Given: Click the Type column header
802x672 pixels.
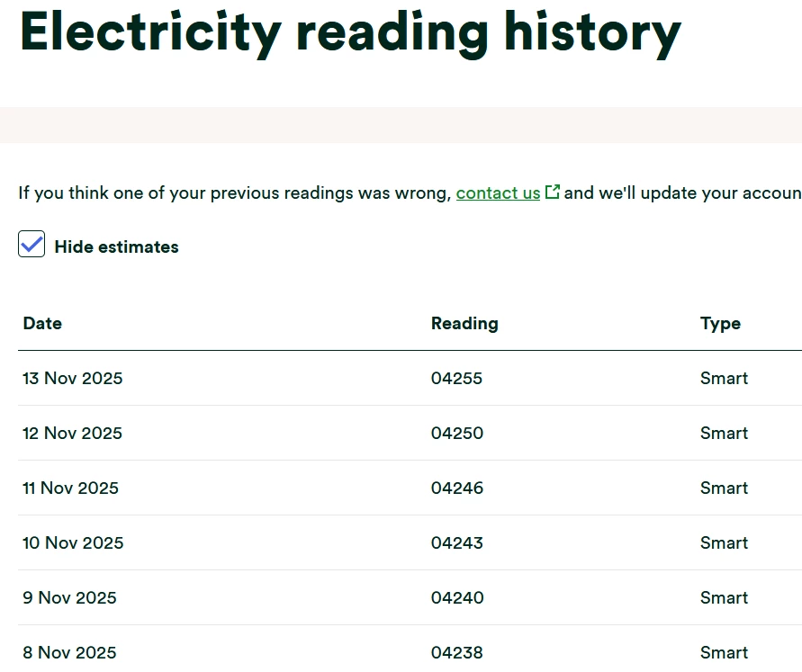Looking at the screenshot, I should [720, 324].
